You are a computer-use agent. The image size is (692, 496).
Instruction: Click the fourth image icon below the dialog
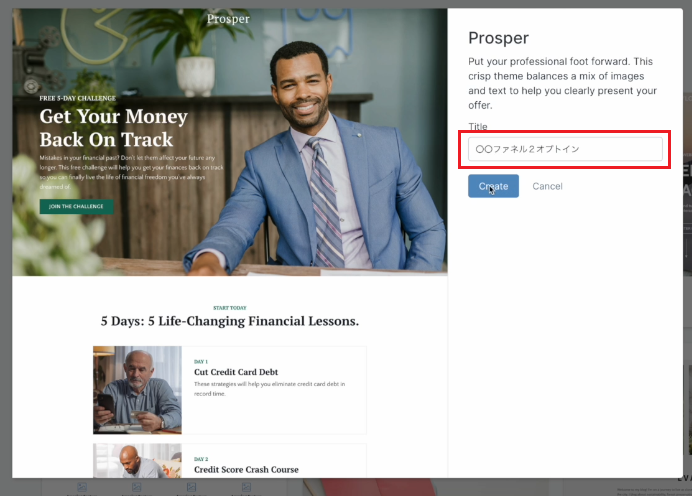click(x=246, y=487)
